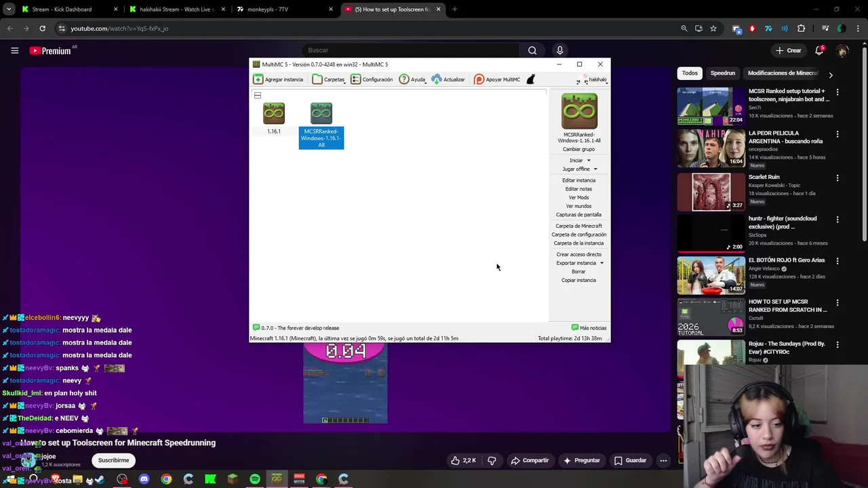
Task: Bookmark page with star icon
Action: pyautogui.click(x=713, y=28)
